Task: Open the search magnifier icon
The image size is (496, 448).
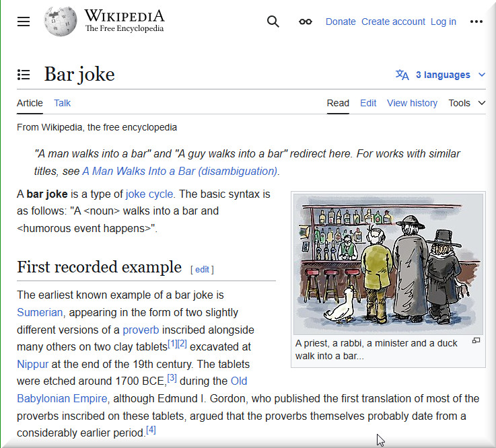Action: pyautogui.click(x=273, y=22)
